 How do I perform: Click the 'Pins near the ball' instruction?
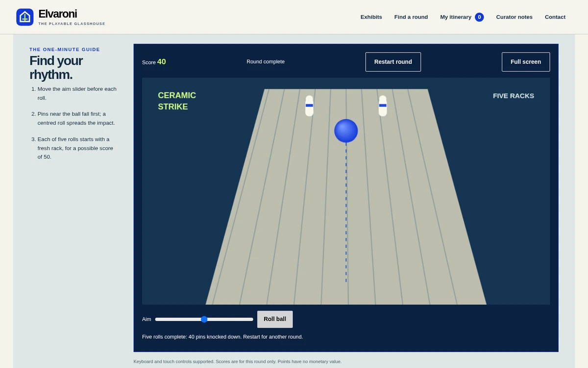pyautogui.click(x=76, y=119)
